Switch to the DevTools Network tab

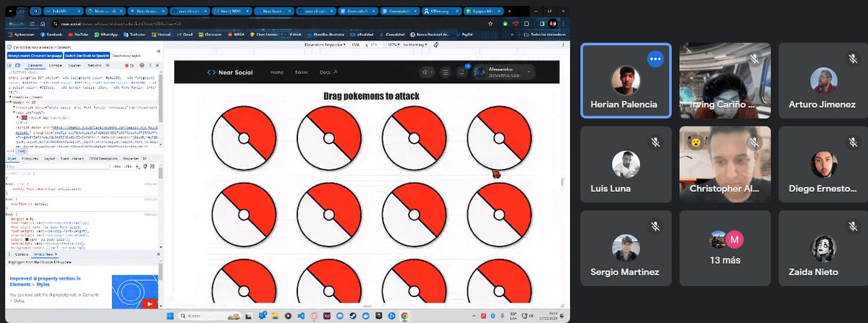tap(94, 65)
